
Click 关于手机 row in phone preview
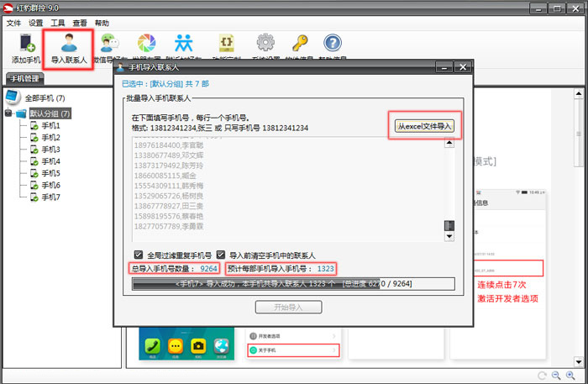(x=293, y=350)
